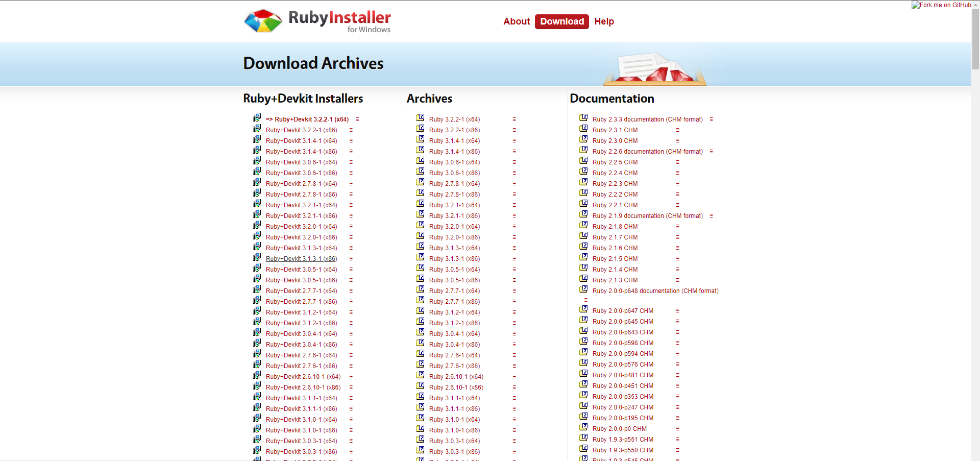Screen dimensions: 980x461
Task: Show checksum for Ruby 3.1.0-1 (x86) archive
Action: coord(514,430)
